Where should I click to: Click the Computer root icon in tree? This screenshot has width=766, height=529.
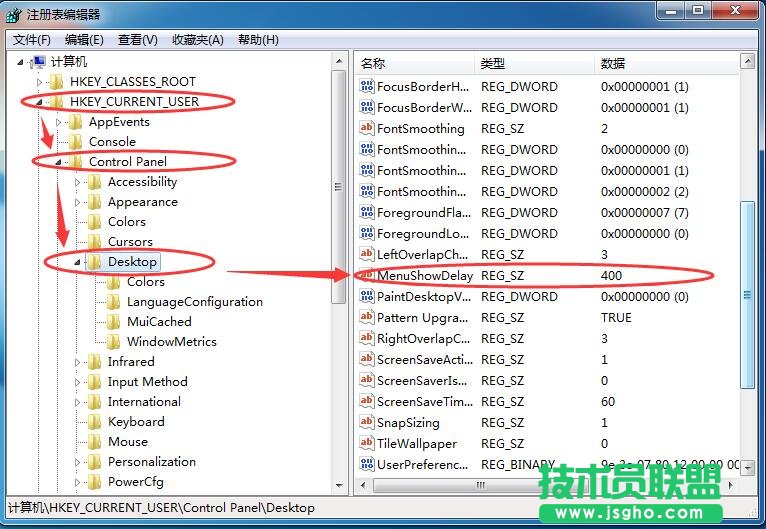[x=38, y=62]
